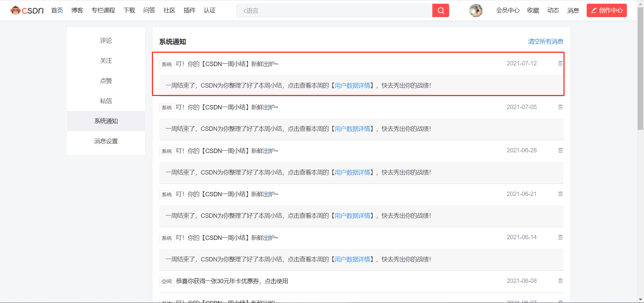Open 动态 in the header
Viewport: 644px width, 303px height.
(553, 10)
